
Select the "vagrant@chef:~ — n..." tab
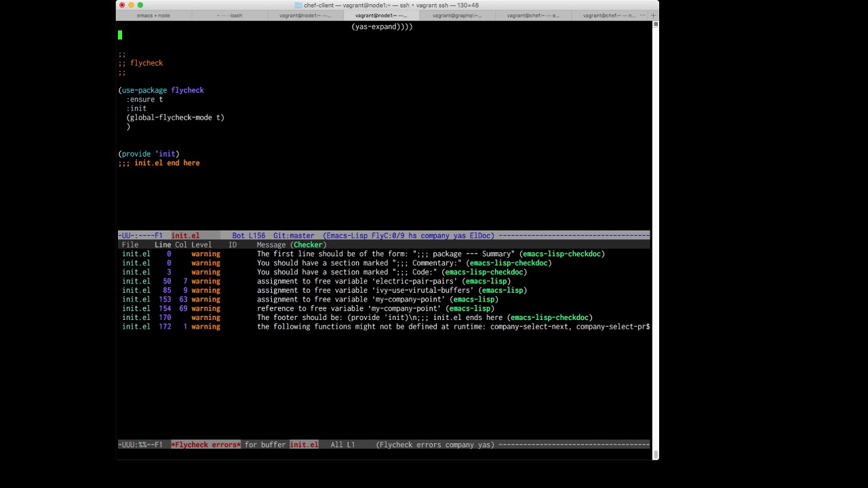[609, 15]
